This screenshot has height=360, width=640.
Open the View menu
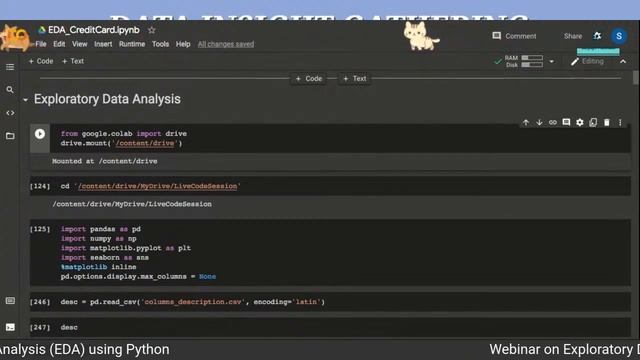[x=80, y=44]
